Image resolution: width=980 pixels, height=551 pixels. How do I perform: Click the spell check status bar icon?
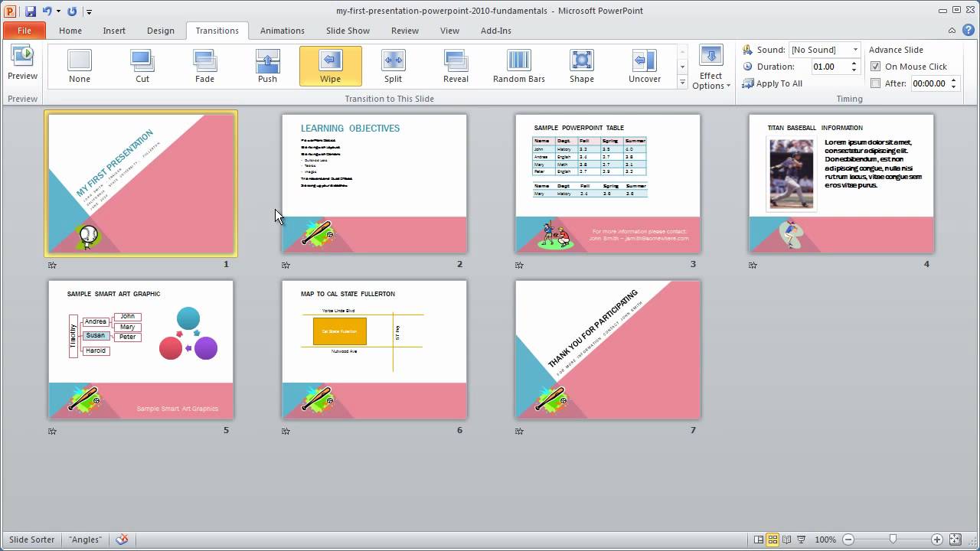pos(122,540)
